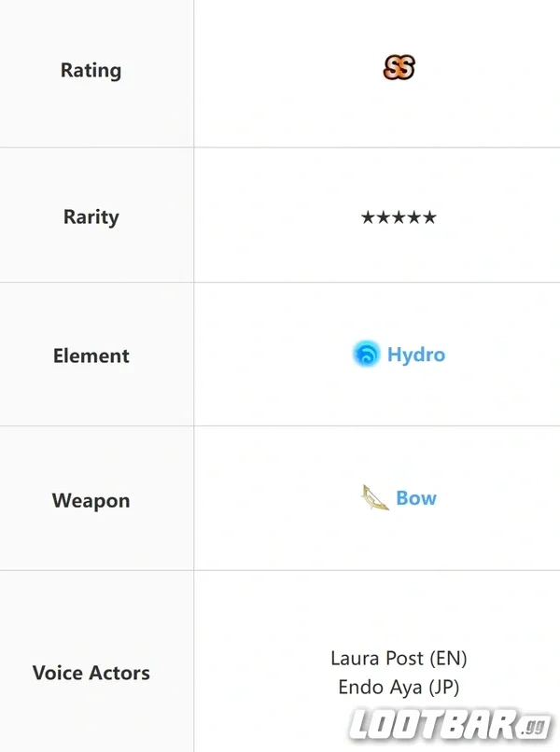Click the Rarity row header
The width and height of the screenshot is (560, 752).
point(91,216)
